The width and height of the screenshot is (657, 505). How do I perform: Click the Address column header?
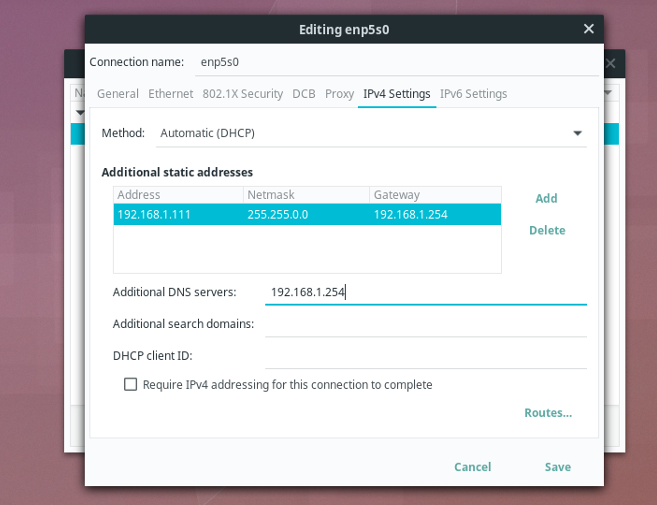178,195
